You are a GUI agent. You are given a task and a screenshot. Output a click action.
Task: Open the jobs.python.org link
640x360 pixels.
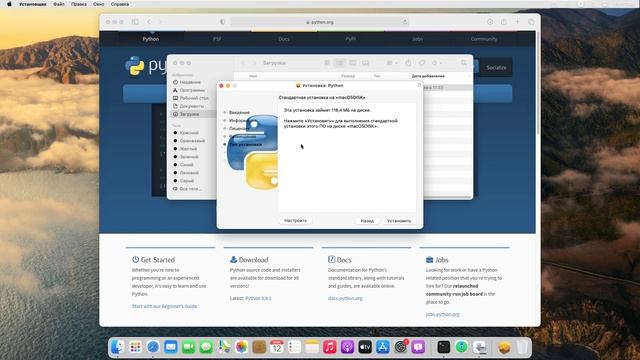[442, 314]
